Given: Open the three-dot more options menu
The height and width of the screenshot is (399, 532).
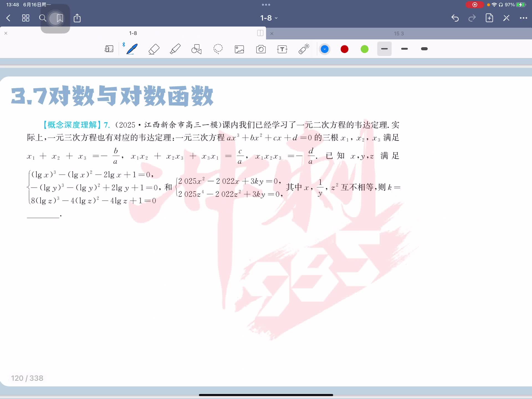Looking at the screenshot, I should pyautogui.click(x=523, y=18).
